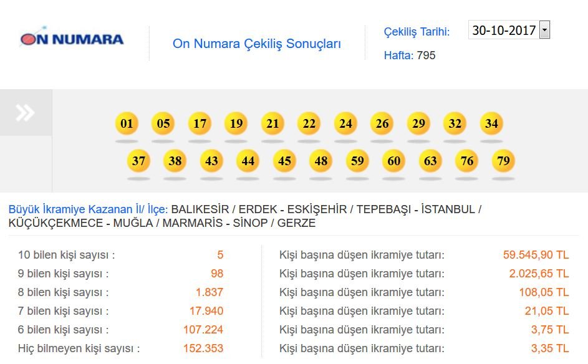This screenshot has width=588, height=364.
Task: Click the Hafta 795 week label
Action: coord(410,55)
